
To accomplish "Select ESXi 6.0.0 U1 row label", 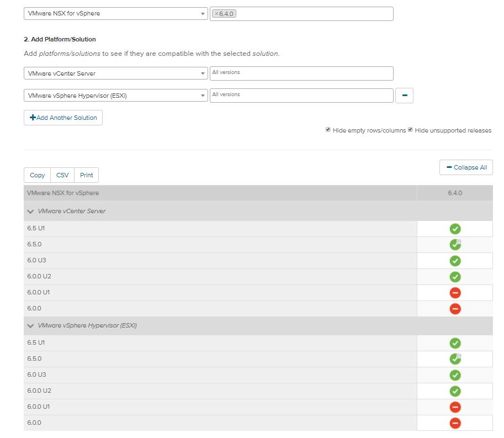I will pos(39,407).
